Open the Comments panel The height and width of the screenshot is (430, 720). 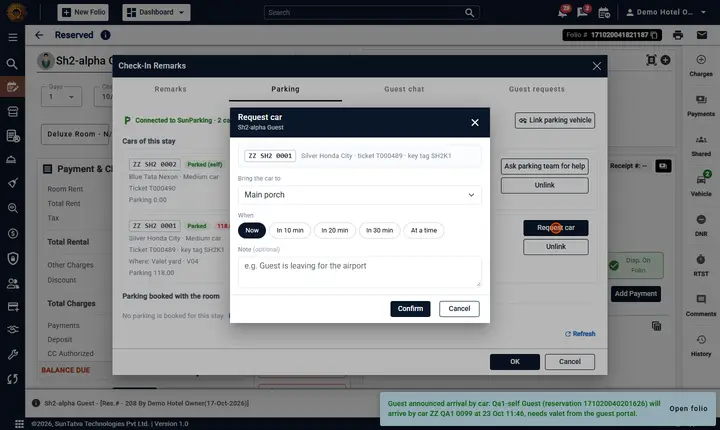coord(701,306)
